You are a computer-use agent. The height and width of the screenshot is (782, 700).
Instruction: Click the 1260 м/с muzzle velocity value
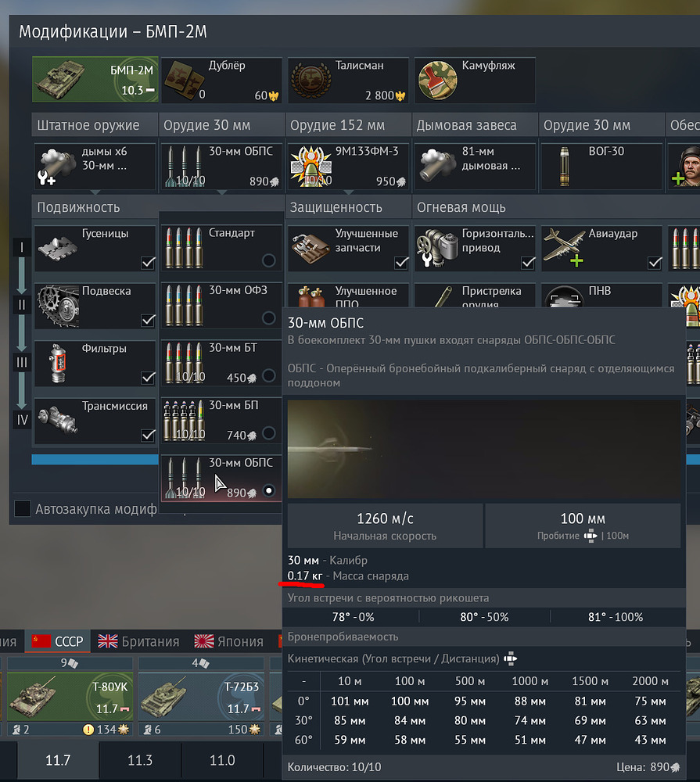[x=385, y=518]
